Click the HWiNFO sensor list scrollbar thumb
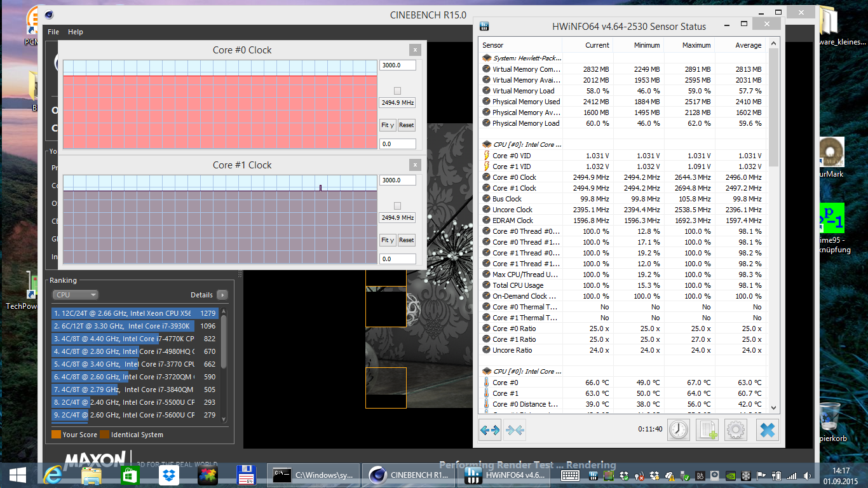Screen dimensions: 868x488 pyautogui.click(x=773, y=108)
